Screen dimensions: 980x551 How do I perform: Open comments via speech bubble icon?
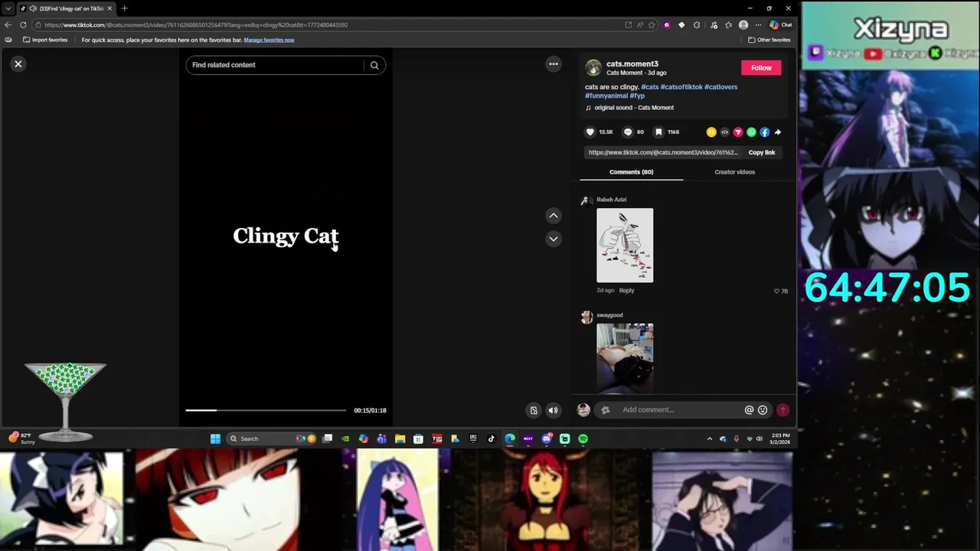(x=628, y=132)
